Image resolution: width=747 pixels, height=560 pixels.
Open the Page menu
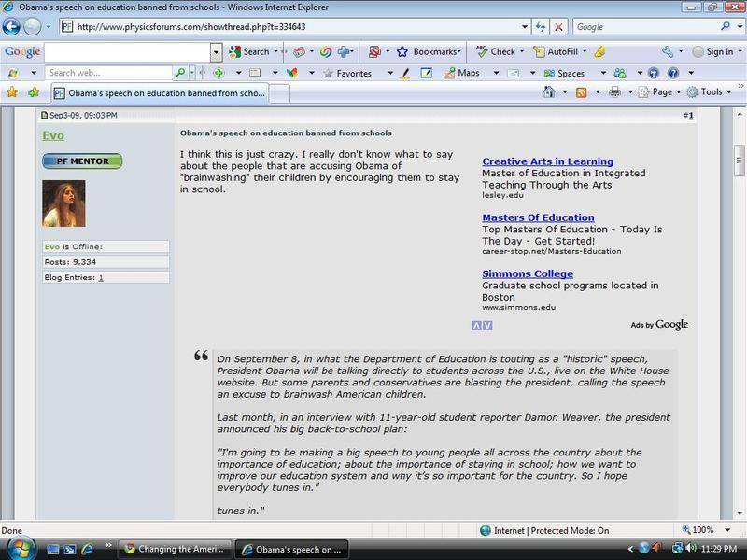tap(659, 91)
